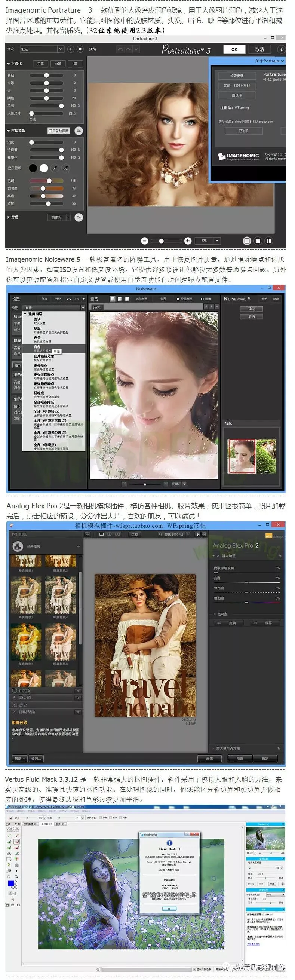Open the 67% zoom dropdown in Portraiture
Image resolution: width=295 pixels, height=980 pixels.
(208, 241)
